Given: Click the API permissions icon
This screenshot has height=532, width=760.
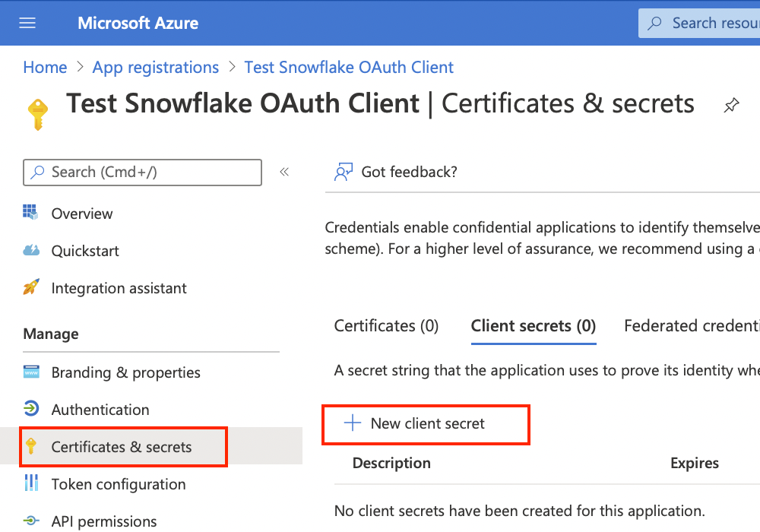Looking at the screenshot, I should click(32, 521).
